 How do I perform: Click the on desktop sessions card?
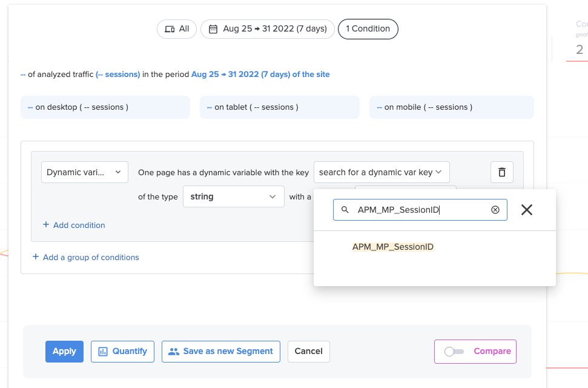coord(105,107)
